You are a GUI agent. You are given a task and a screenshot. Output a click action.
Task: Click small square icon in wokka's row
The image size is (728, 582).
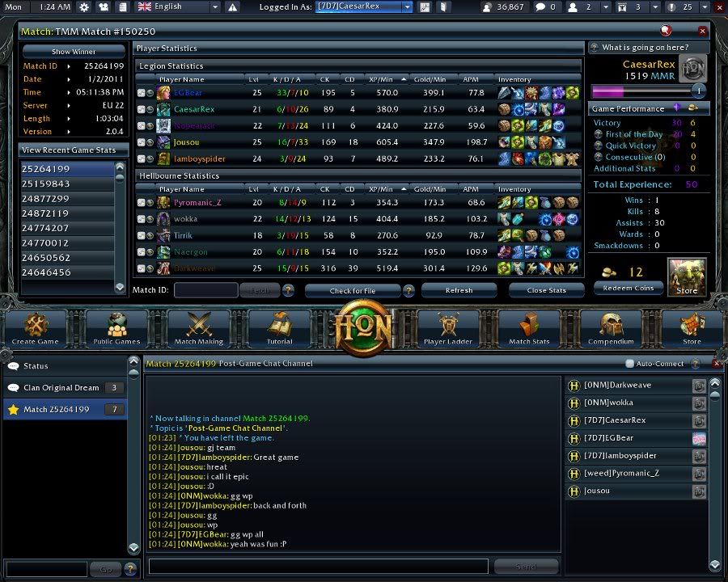141,219
